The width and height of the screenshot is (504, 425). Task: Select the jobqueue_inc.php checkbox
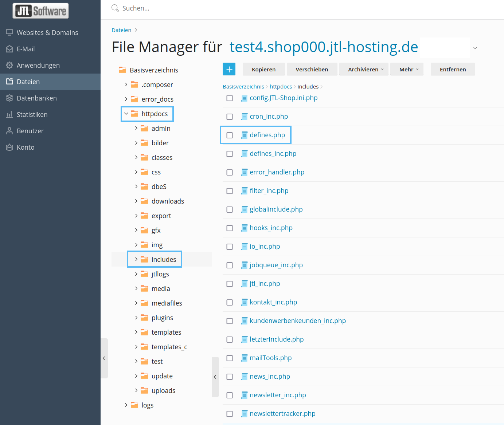pyautogui.click(x=230, y=265)
